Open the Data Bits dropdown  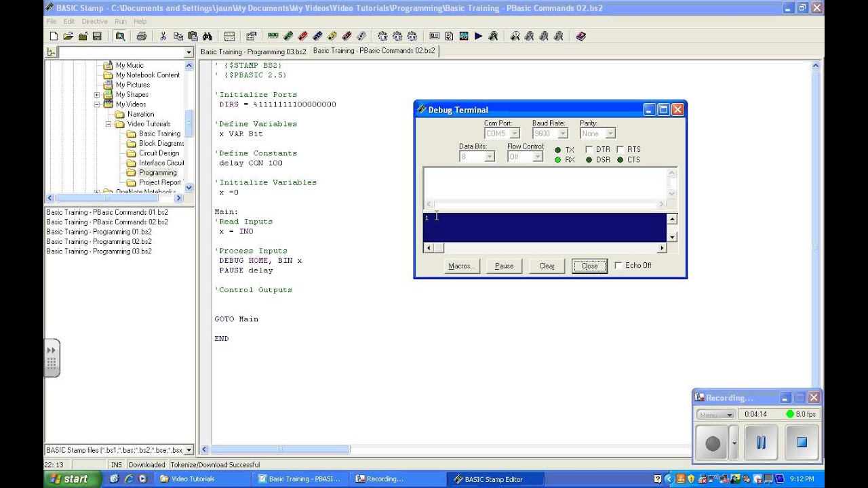489,157
